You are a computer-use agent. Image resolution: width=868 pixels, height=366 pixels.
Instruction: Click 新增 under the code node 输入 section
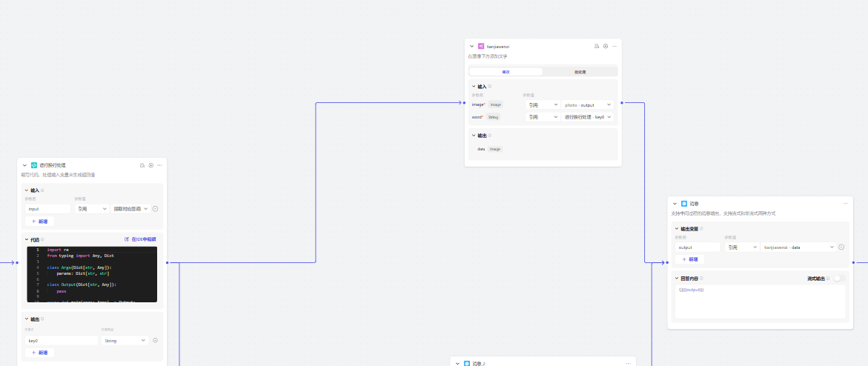click(x=40, y=222)
